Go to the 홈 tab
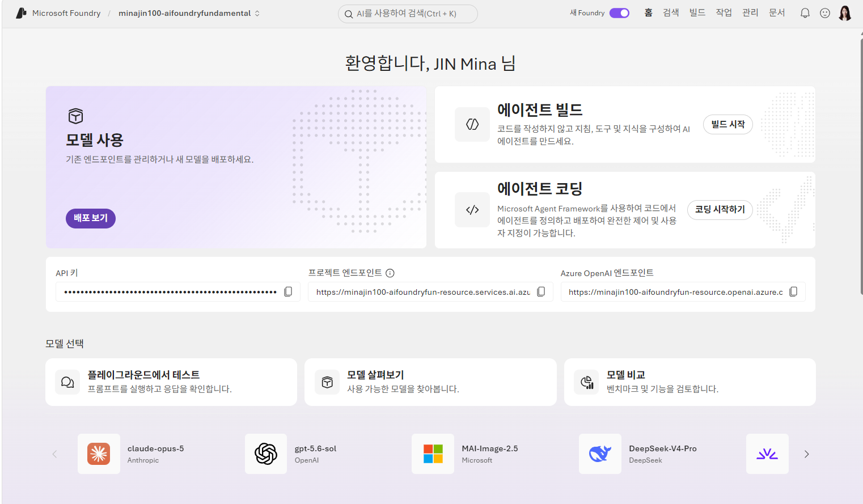This screenshot has width=863, height=504. tap(648, 12)
